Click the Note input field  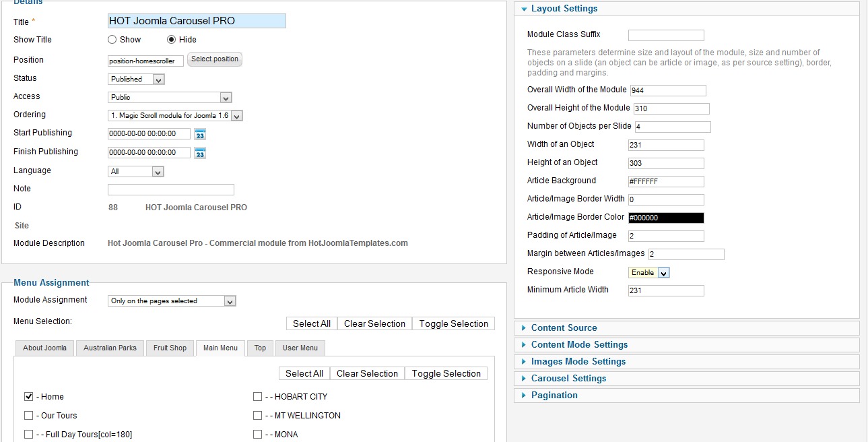coord(171,190)
